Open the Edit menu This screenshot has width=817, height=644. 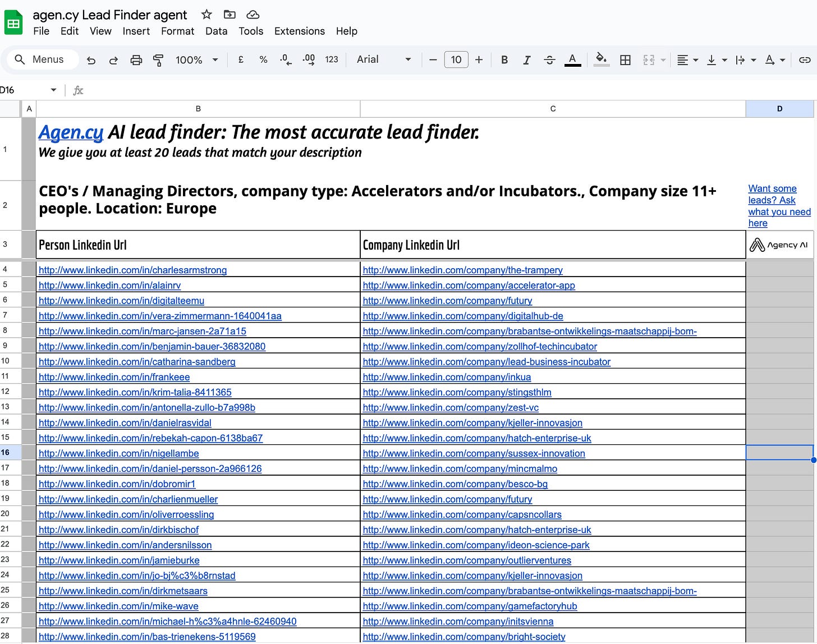click(x=70, y=31)
